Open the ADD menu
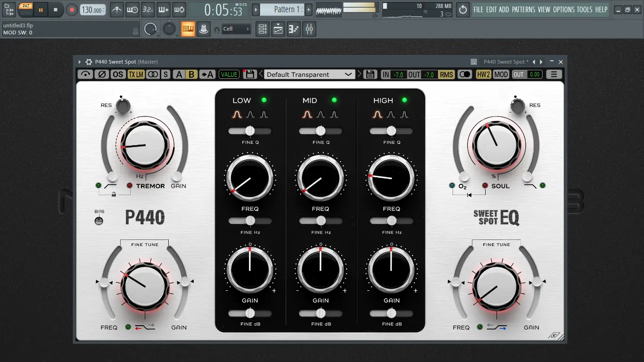This screenshot has height=362, width=644. tap(504, 9)
